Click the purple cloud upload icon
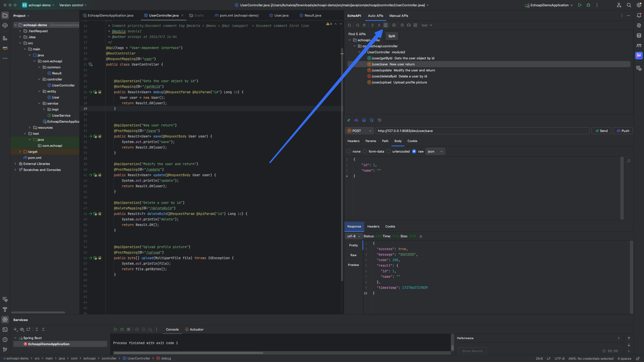 point(356,120)
